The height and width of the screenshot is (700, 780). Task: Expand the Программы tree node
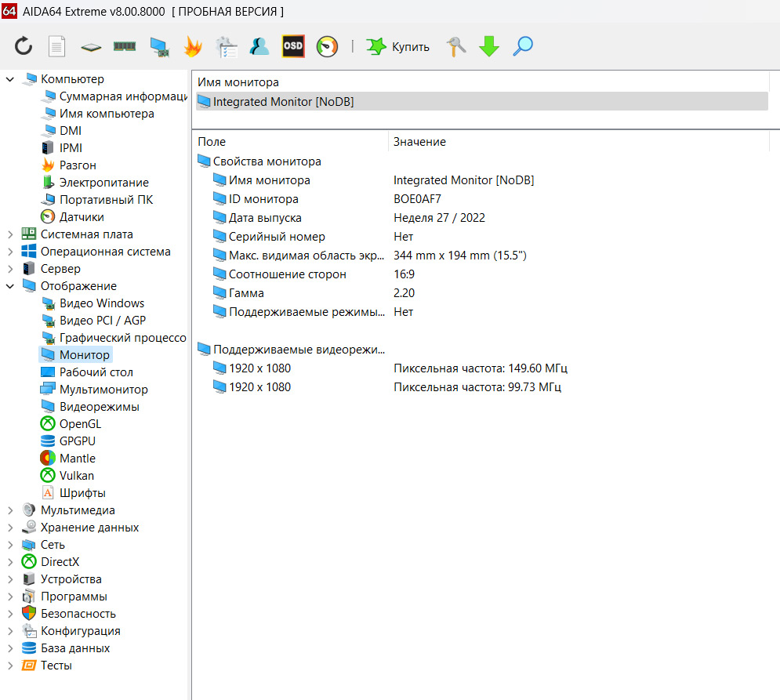[x=10, y=597]
